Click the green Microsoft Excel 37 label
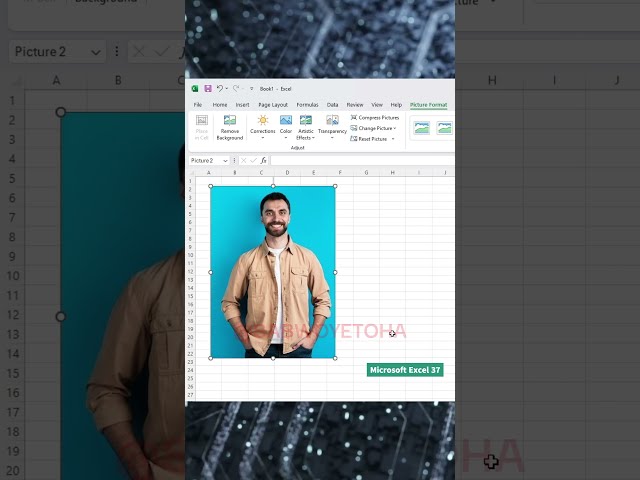This screenshot has width=640, height=480. [x=405, y=370]
